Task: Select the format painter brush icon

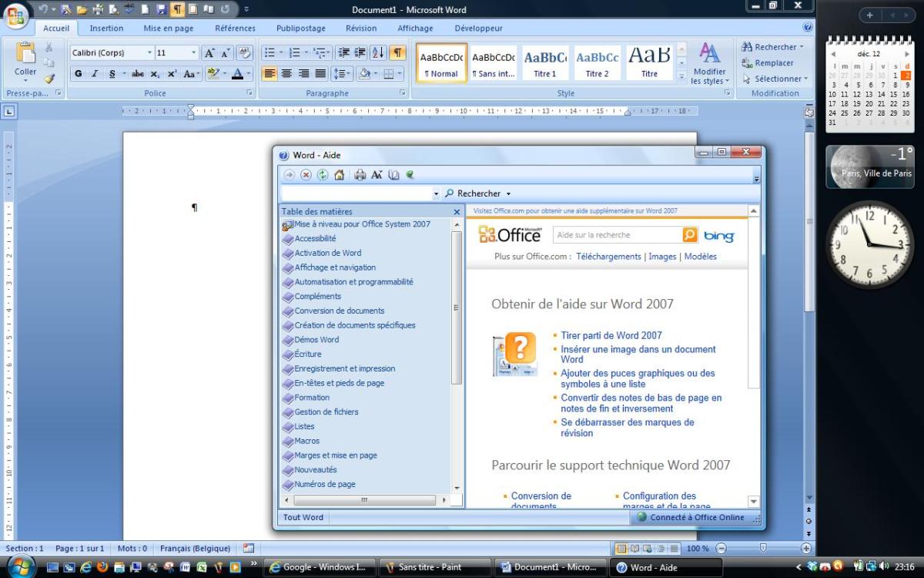Action: (x=49, y=78)
